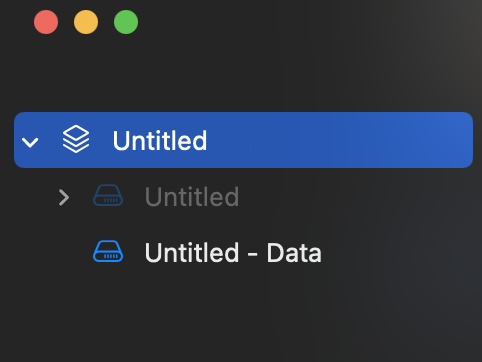
Task: Close the window with the red button
Action: (46, 22)
